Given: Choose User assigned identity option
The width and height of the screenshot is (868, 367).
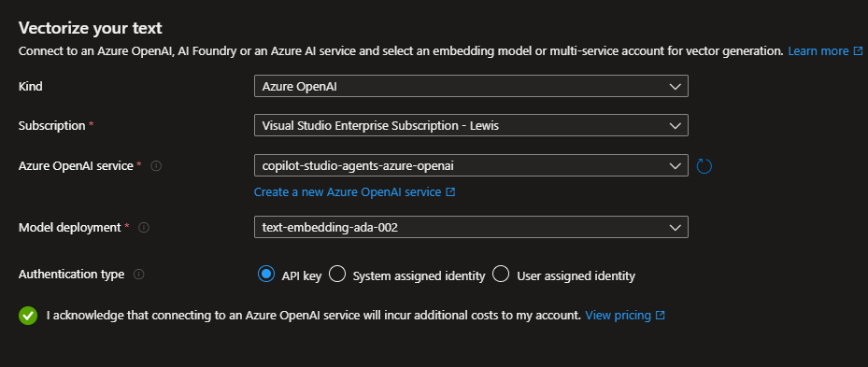Looking at the screenshot, I should coord(501,274).
